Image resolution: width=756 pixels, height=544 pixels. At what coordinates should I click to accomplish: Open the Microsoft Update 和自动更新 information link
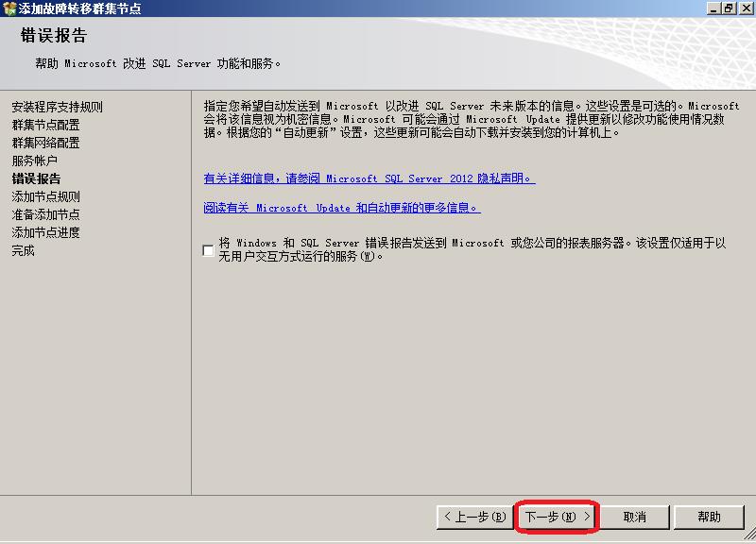342,208
